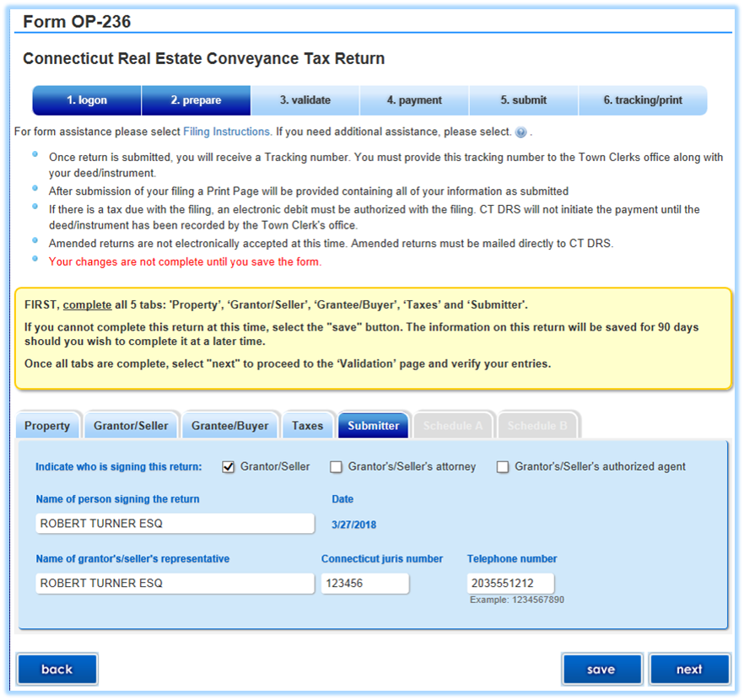The height and width of the screenshot is (700, 744).
Task: Proceed with the next button
Action: click(689, 670)
